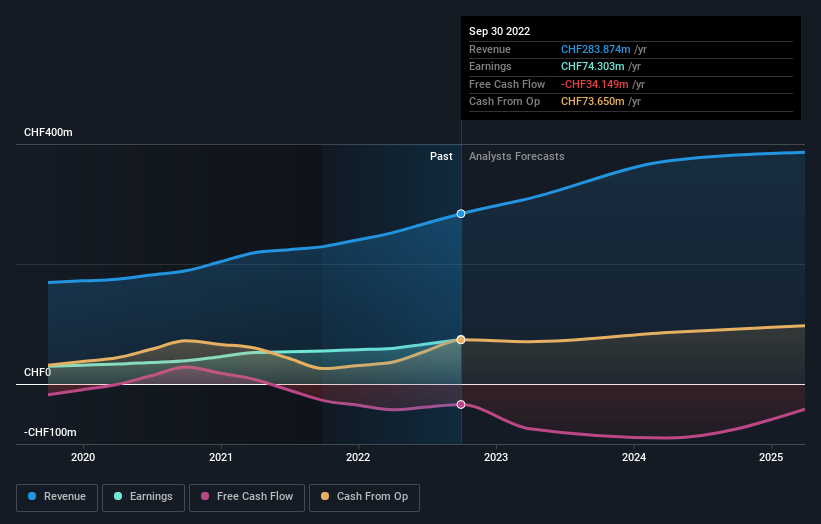This screenshot has height=524, width=821.
Task: Click the Analysts Forecasts label
Action: 517,156
